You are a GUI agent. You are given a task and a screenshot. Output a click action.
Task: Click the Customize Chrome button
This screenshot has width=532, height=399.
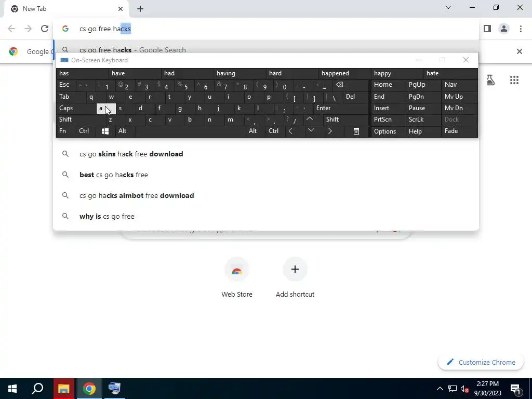coord(481,362)
